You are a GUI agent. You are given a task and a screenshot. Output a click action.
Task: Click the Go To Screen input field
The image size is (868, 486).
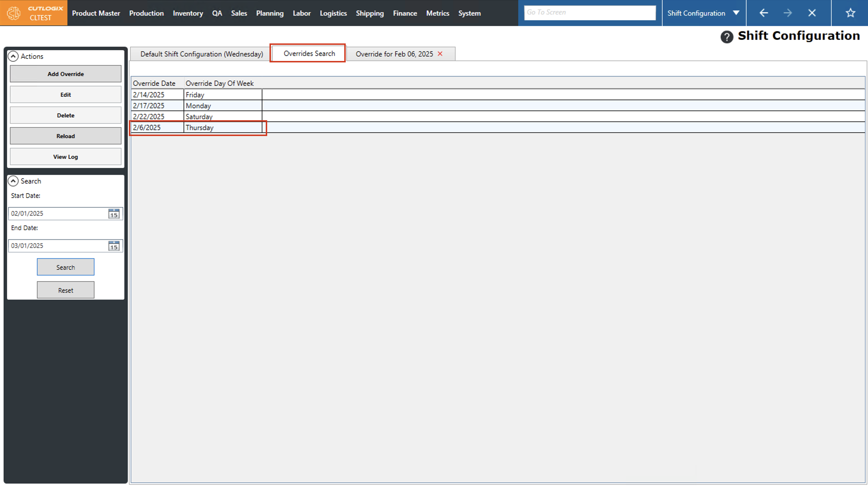point(589,13)
